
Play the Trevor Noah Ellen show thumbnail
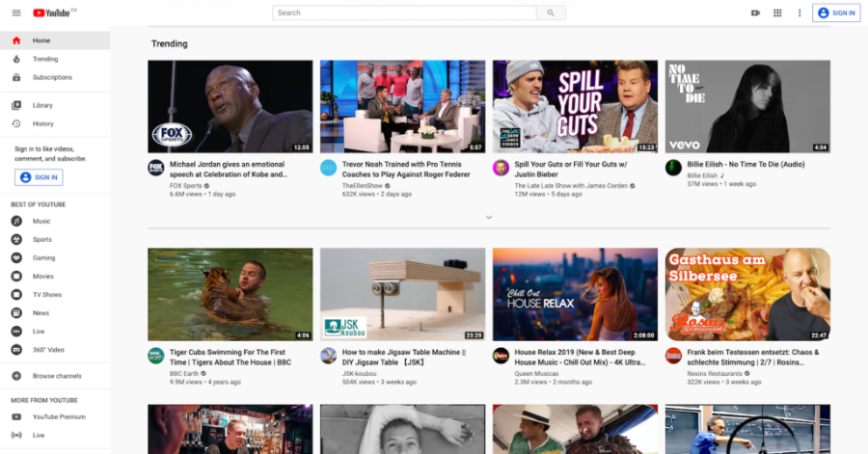pos(402,107)
